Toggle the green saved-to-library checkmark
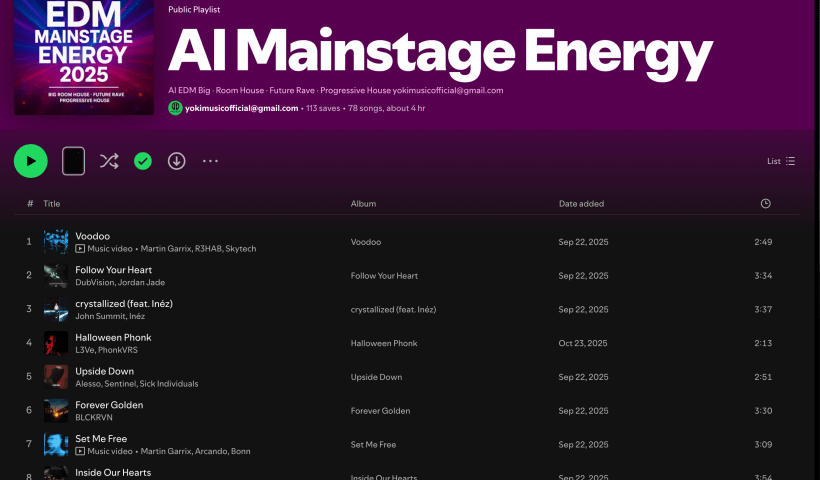 point(143,161)
